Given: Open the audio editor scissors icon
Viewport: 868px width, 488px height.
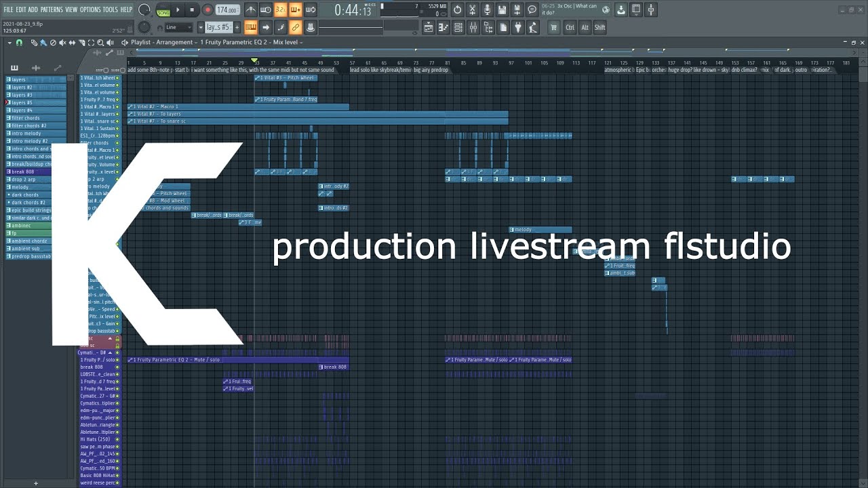Looking at the screenshot, I should (x=472, y=9).
